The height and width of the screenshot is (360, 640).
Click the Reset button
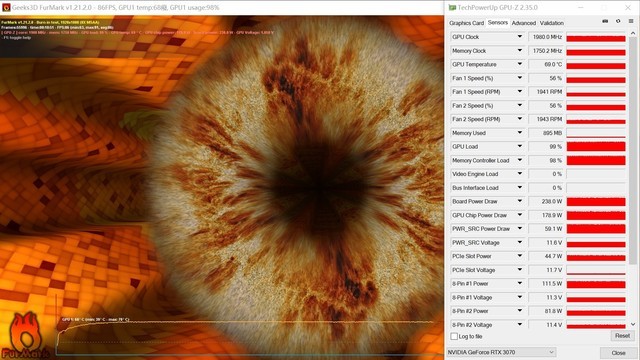coord(622,336)
